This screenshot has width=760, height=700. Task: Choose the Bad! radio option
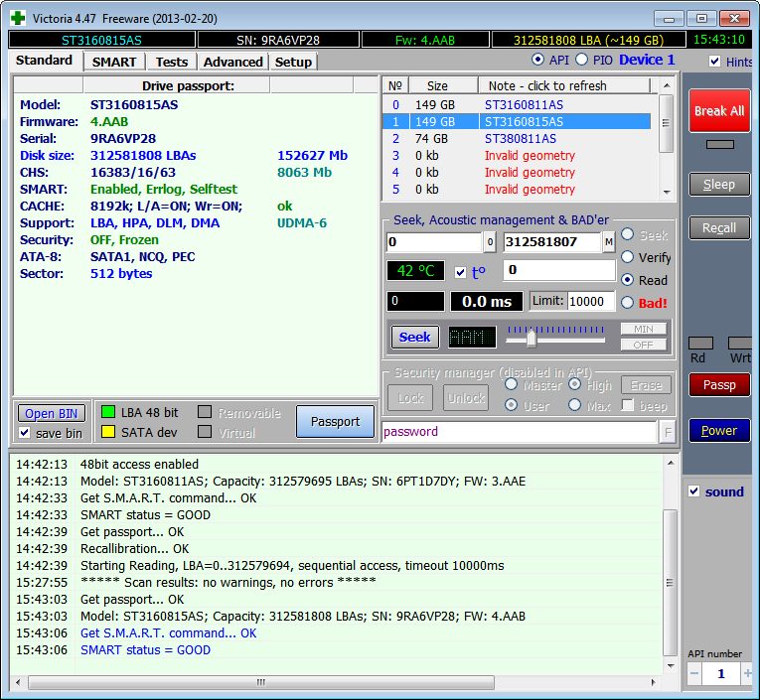click(627, 302)
